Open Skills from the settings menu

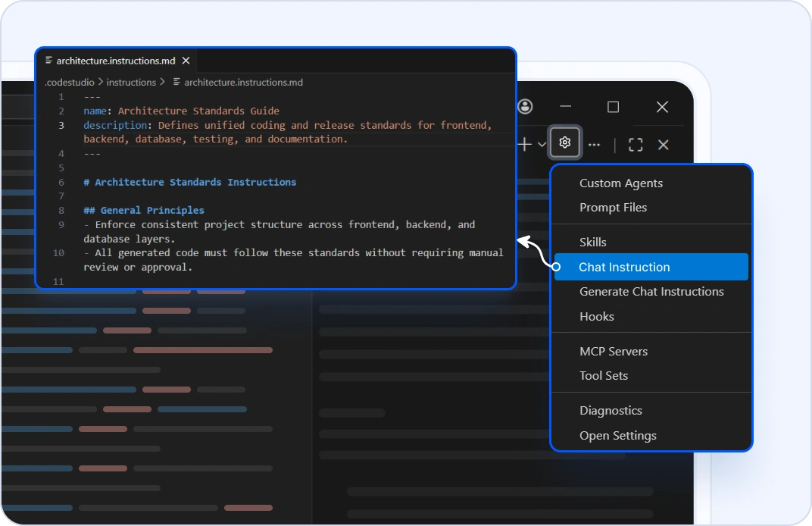coord(592,242)
